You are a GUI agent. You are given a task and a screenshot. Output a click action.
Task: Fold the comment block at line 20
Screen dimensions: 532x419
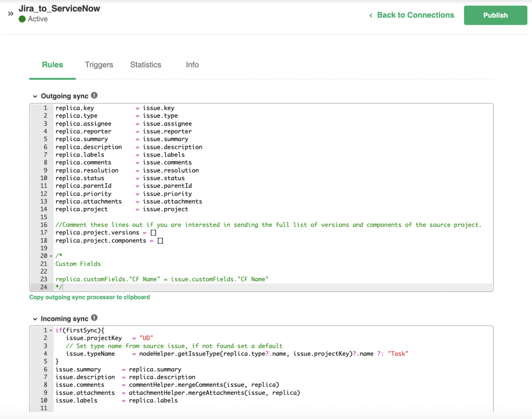click(51, 256)
